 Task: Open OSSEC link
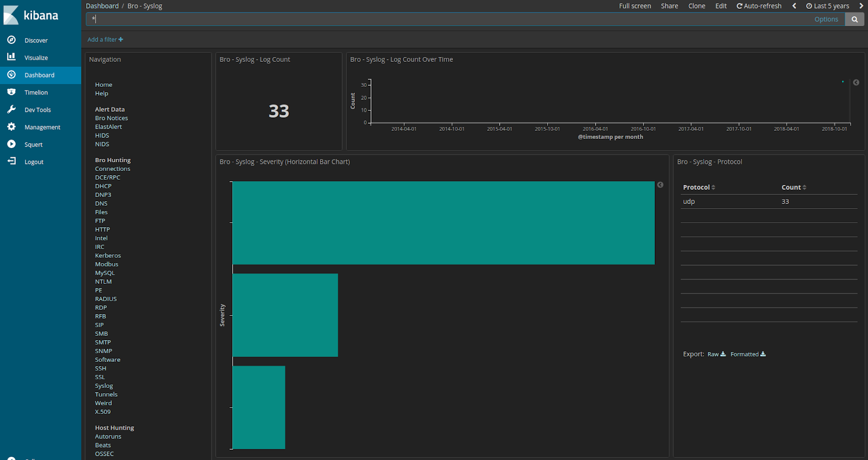click(x=104, y=453)
